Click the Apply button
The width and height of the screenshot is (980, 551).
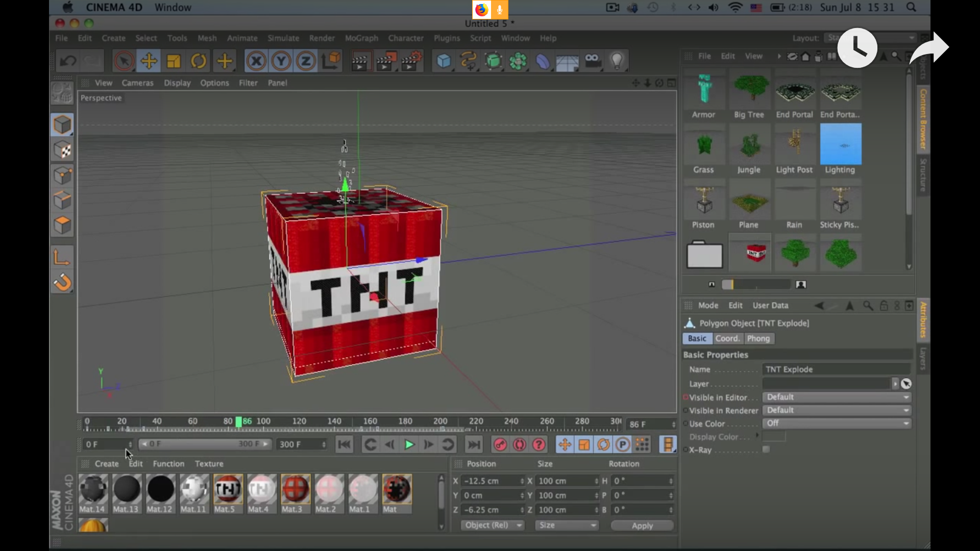tap(642, 525)
